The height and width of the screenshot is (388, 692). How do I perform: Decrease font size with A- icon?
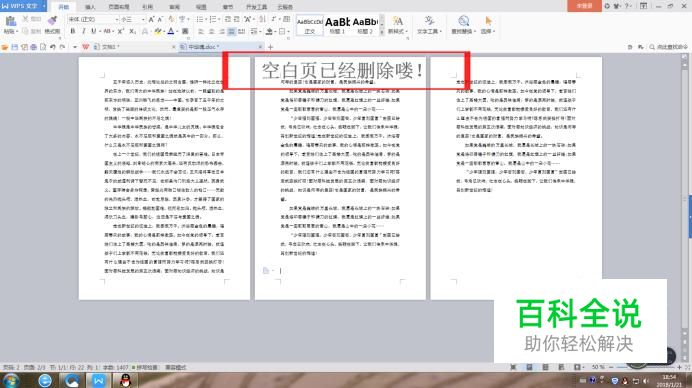tap(160, 19)
